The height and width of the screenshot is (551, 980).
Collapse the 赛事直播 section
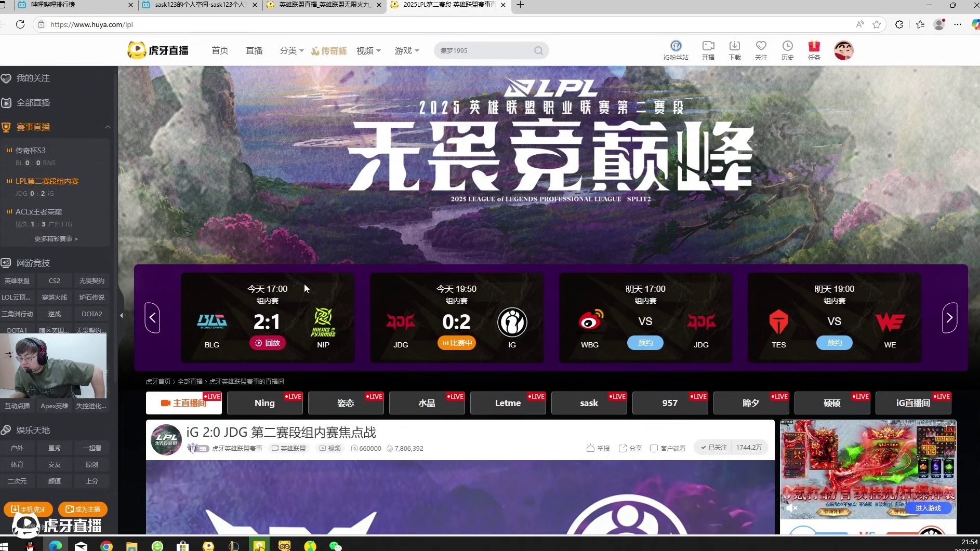pos(108,127)
